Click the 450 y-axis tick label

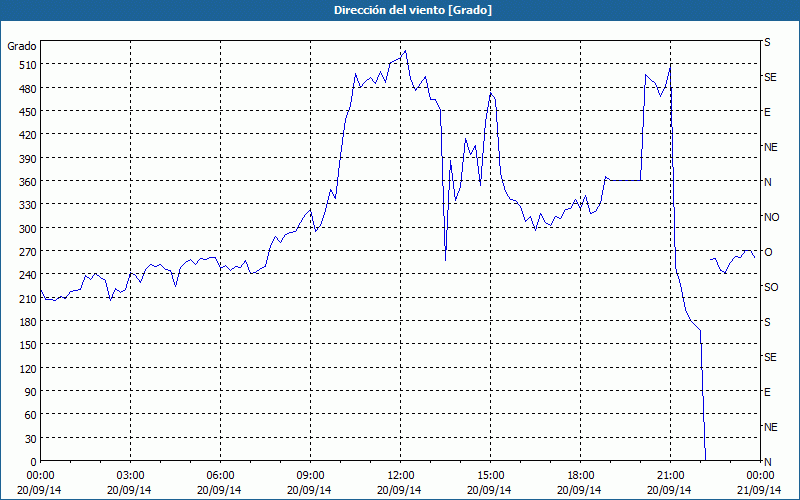pos(28,112)
